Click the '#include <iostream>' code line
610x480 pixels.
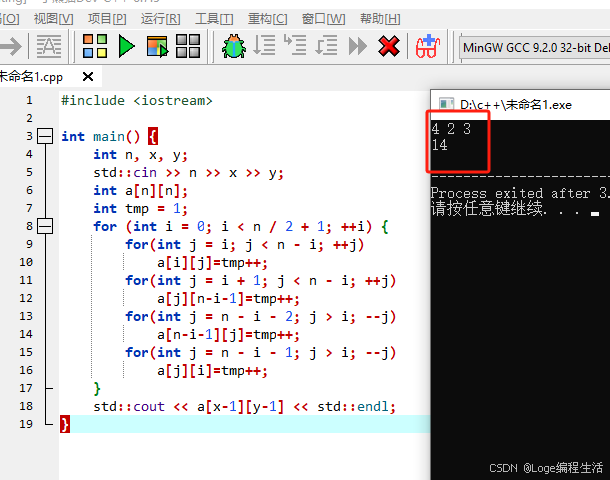[x=137, y=101]
